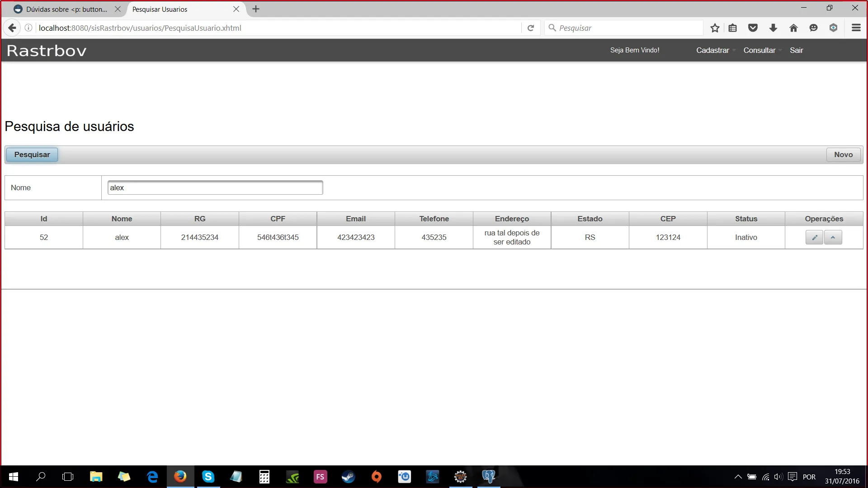Image resolution: width=868 pixels, height=488 pixels.
Task: Open Skype from the Windows taskbar
Action: (x=208, y=476)
